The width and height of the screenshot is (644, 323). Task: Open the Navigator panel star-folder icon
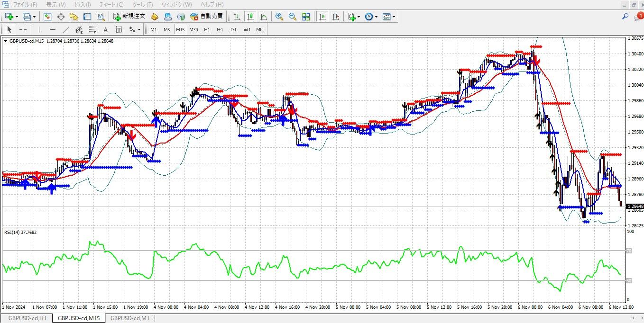(74, 17)
